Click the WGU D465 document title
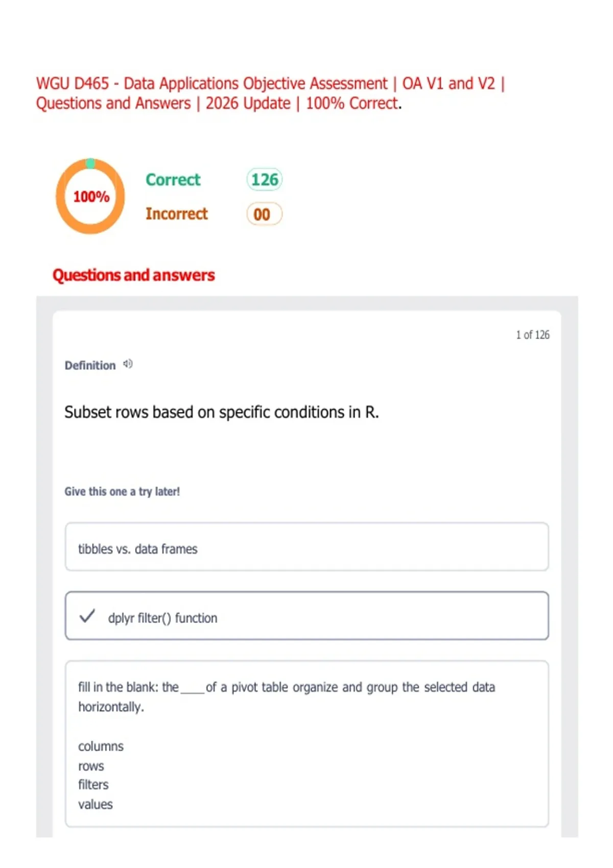The height and width of the screenshot is (868, 613). point(270,93)
